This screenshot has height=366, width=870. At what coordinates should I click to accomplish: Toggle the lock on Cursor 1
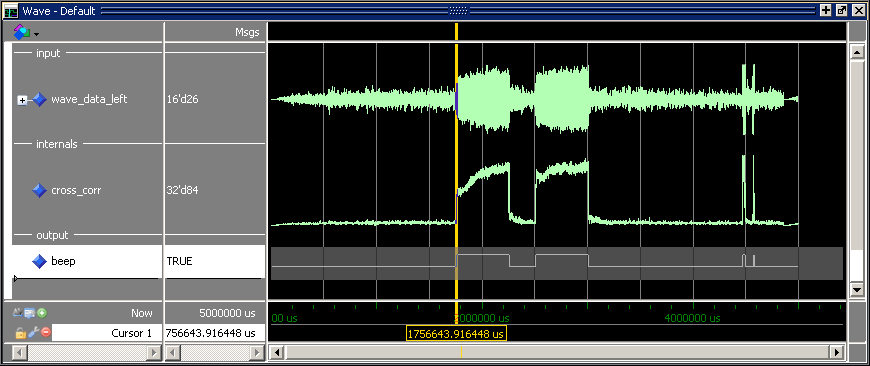(x=21, y=333)
